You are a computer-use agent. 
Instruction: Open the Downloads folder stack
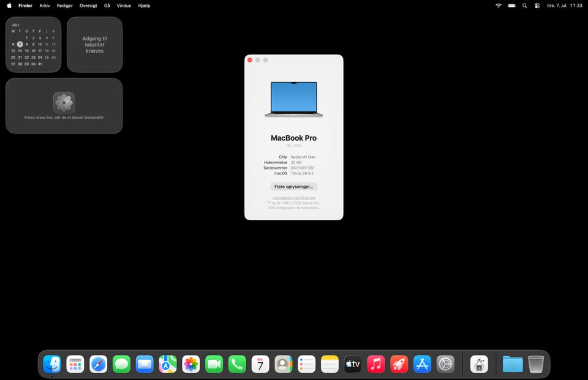[513, 364]
